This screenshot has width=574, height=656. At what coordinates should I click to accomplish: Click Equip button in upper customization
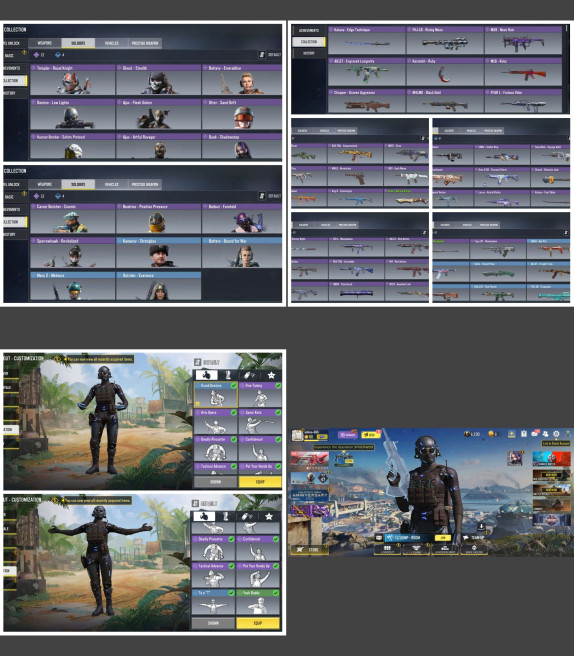click(260, 482)
